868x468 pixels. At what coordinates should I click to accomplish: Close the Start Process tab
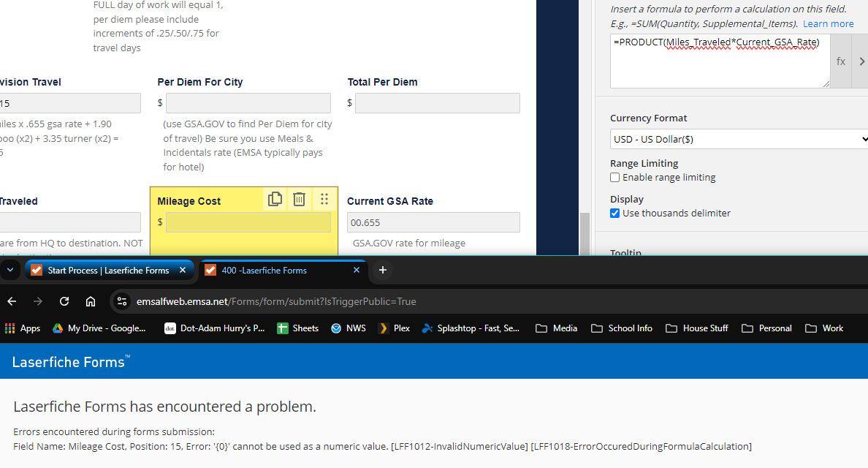click(x=183, y=271)
